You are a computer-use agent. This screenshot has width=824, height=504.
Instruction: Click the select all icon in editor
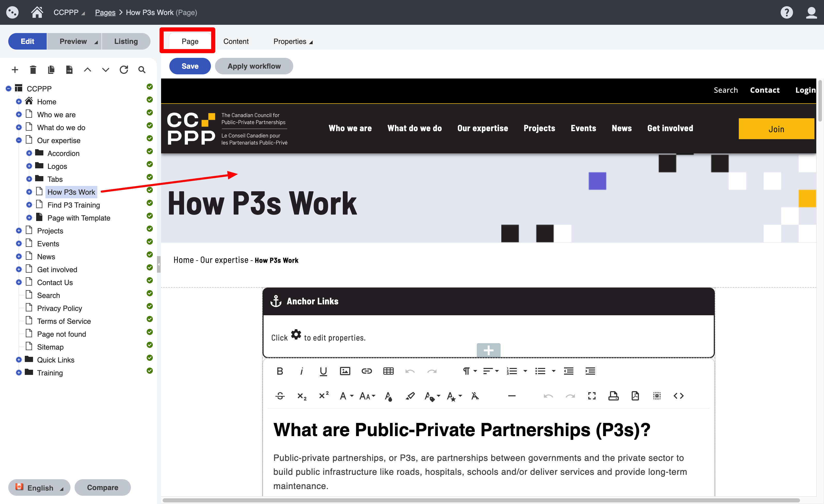(657, 396)
